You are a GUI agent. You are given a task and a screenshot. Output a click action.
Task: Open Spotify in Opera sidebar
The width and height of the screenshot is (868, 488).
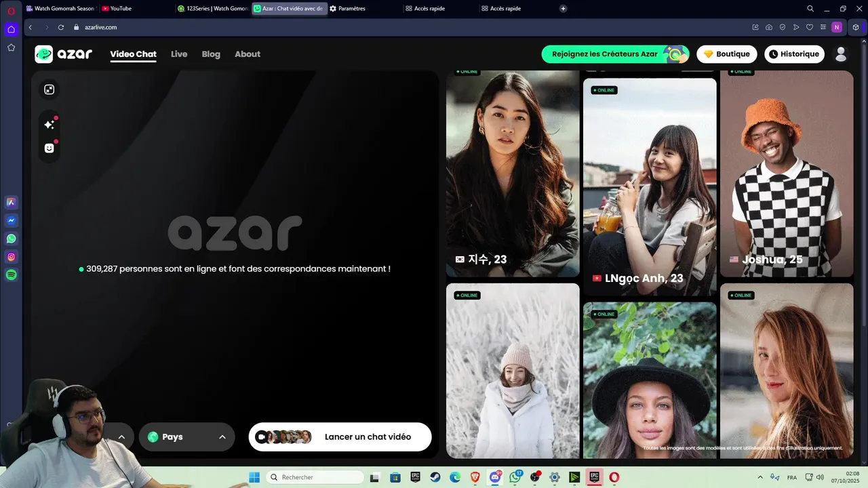click(x=11, y=274)
